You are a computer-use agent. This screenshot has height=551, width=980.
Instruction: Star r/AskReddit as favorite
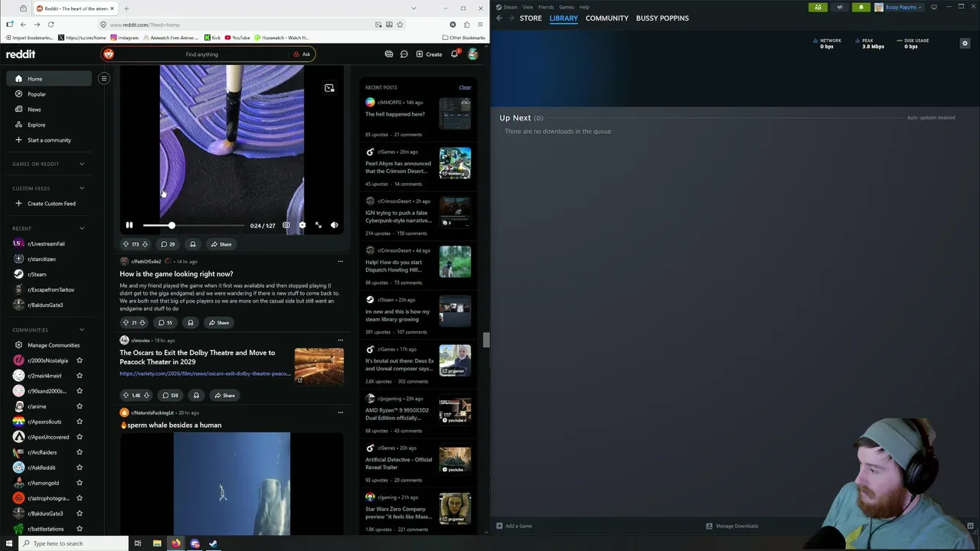[x=79, y=468]
